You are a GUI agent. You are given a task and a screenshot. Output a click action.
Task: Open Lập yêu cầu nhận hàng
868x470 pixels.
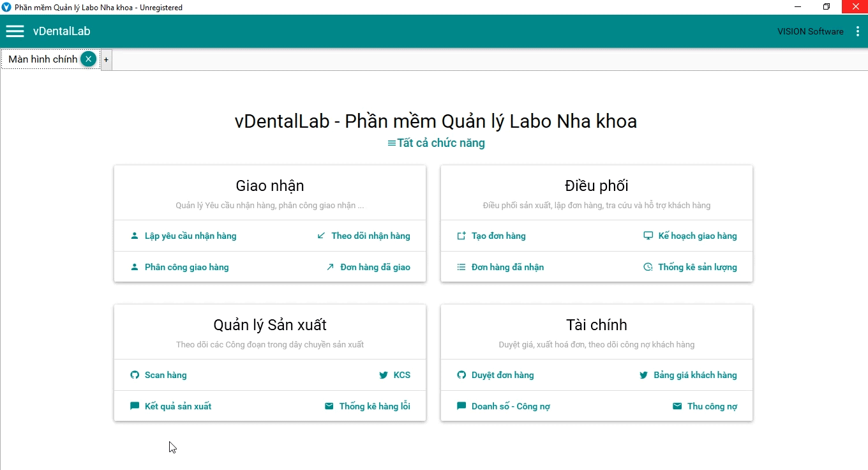click(190, 236)
